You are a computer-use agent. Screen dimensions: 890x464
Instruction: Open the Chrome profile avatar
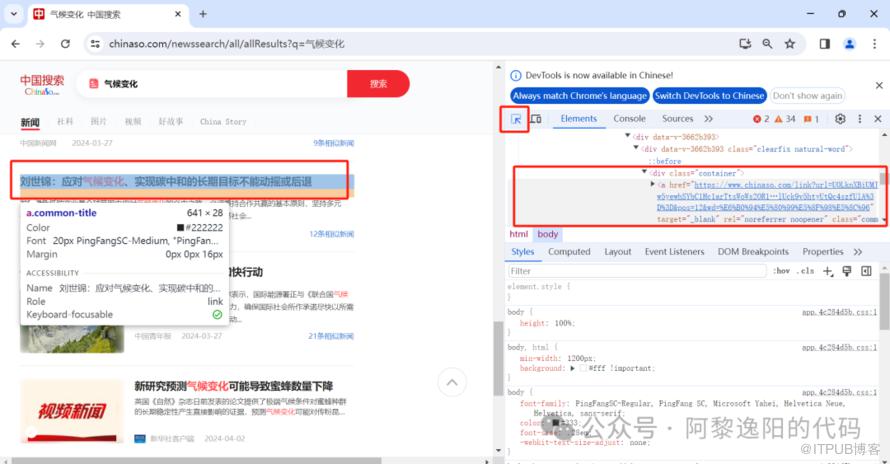tap(849, 44)
